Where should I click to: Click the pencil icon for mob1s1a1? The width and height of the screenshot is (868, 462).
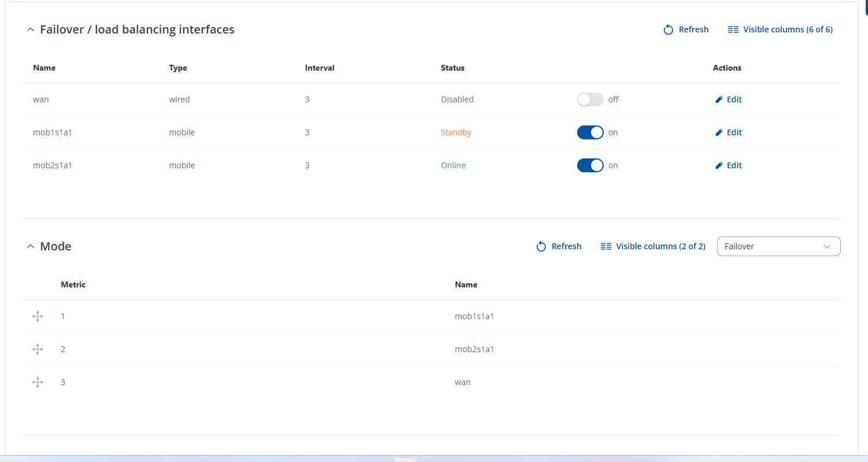click(x=719, y=132)
